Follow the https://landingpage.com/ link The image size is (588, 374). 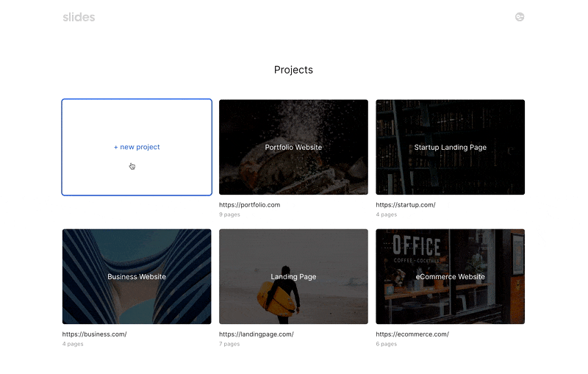257,334
